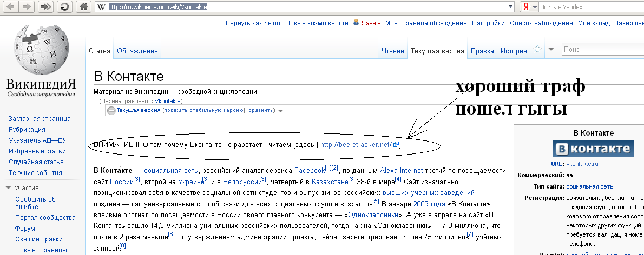Click the browser Back arrow button
644x255 pixels.
pos(11,6)
